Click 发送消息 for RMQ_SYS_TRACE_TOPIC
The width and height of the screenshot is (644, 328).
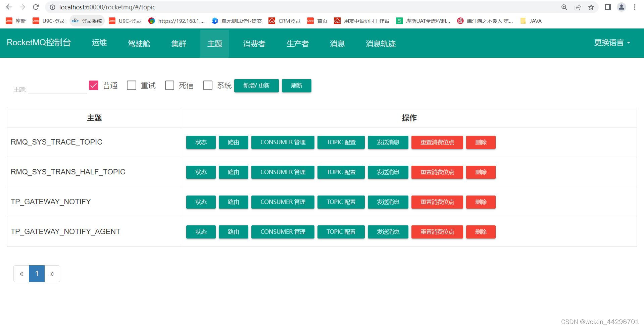[388, 142]
